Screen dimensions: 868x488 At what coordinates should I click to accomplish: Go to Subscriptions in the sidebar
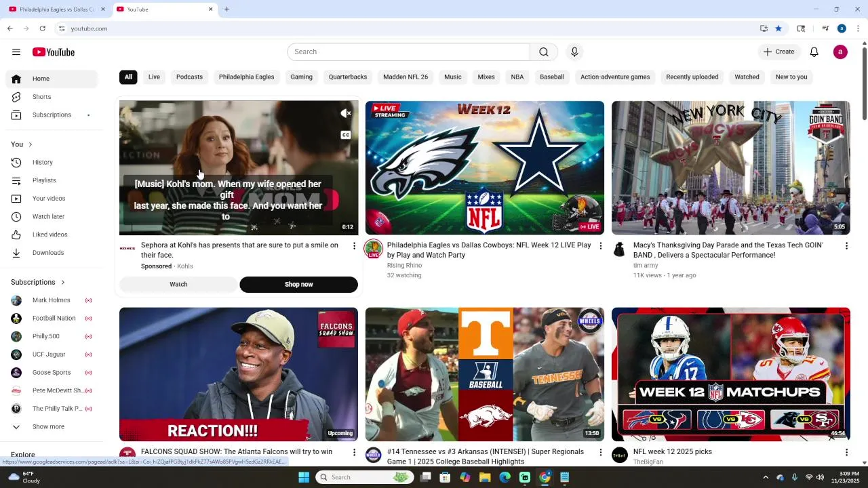[x=52, y=115]
